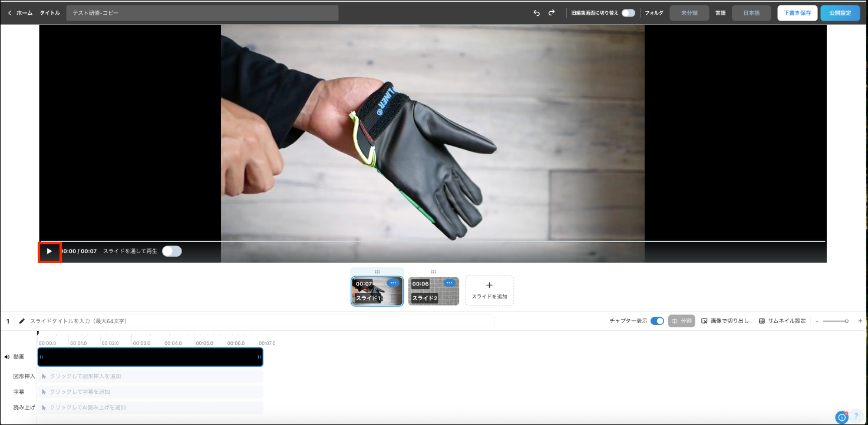Click the 下書き保存 button
Screen dimensions: 868x425
pyautogui.click(x=797, y=13)
